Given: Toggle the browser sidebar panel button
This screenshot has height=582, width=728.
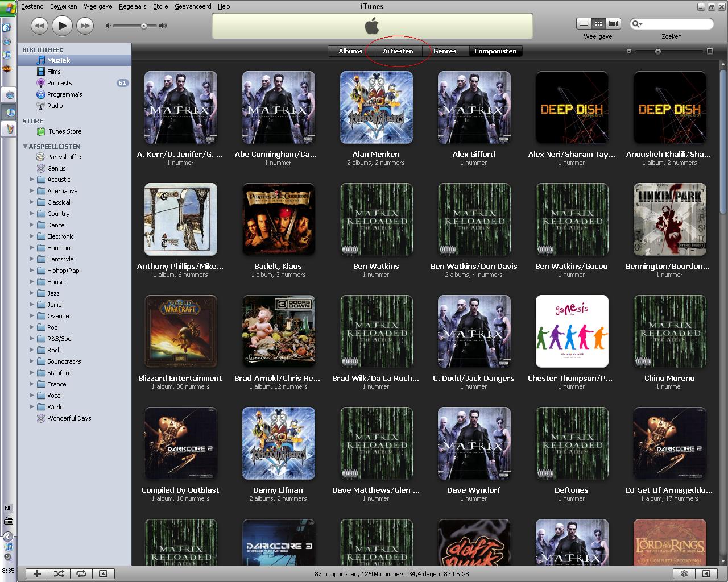Looking at the screenshot, I should pyautogui.click(x=706, y=574).
